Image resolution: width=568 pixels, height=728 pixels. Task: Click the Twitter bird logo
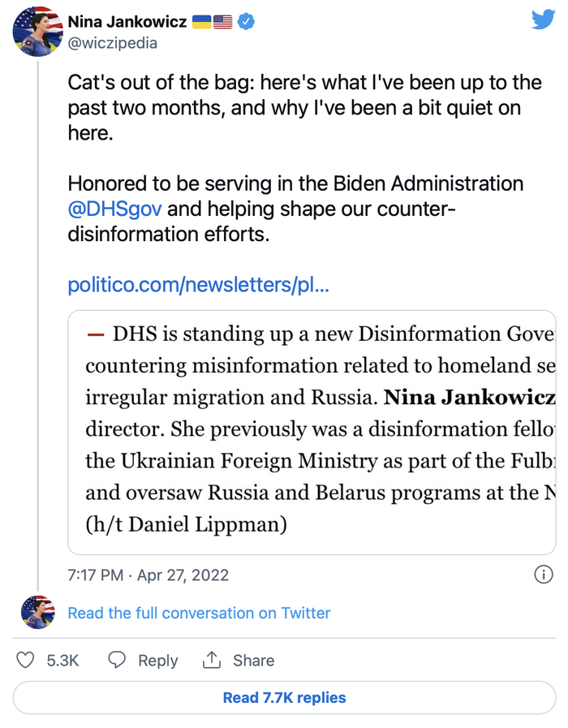pyautogui.click(x=542, y=19)
